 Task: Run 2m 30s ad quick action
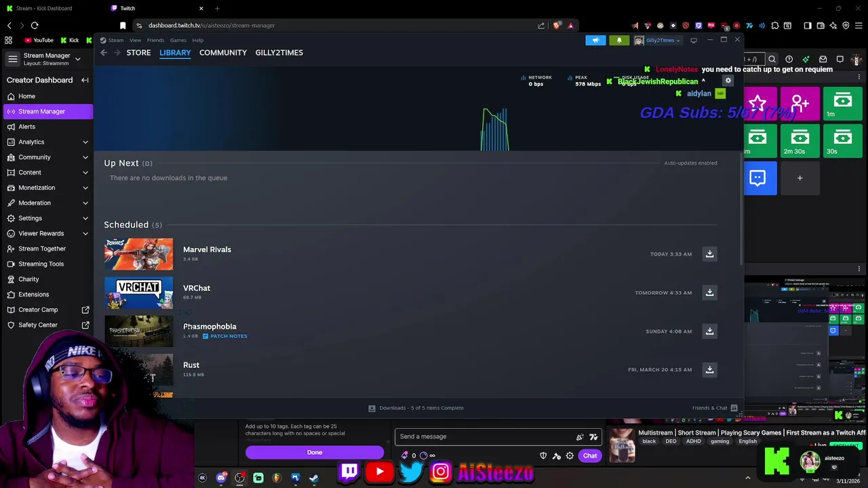pos(800,141)
